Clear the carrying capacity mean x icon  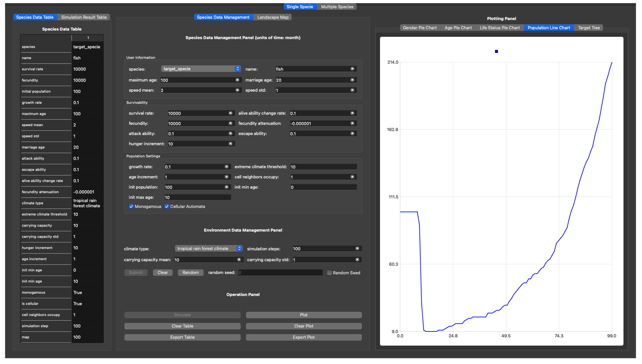pos(239,260)
